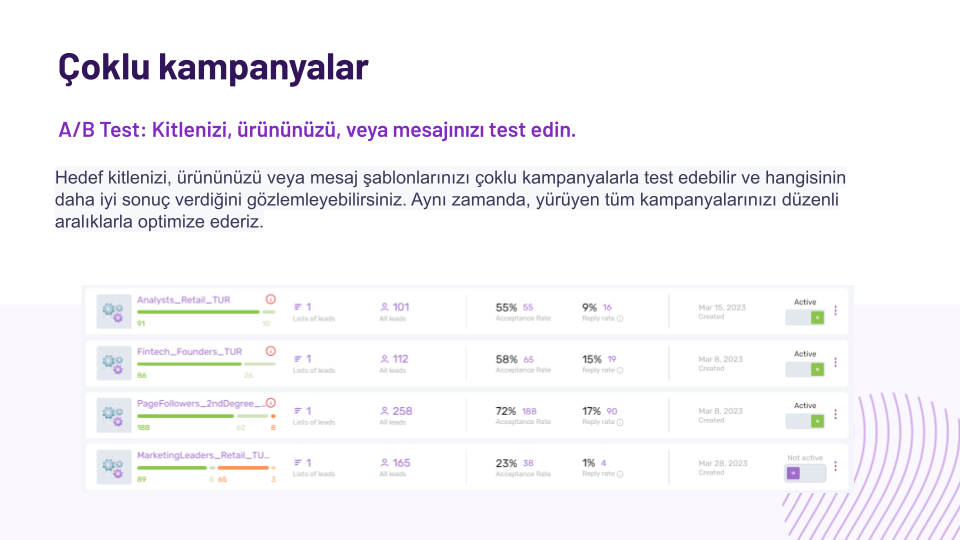The width and height of the screenshot is (960, 540).
Task: Click the warning icon beside Fintech_Founders_TUR
Action: coord(271,351)
